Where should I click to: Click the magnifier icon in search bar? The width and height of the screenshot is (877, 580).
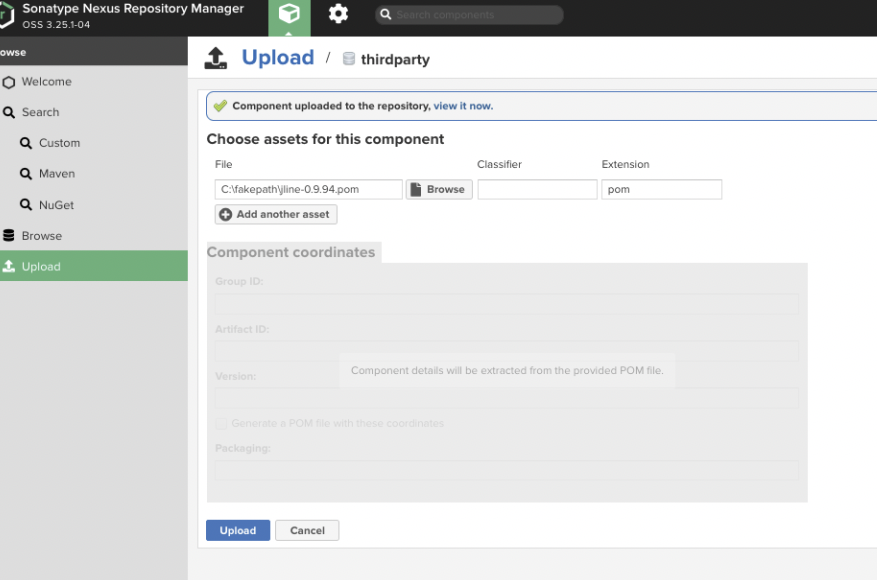click(385, 15)
